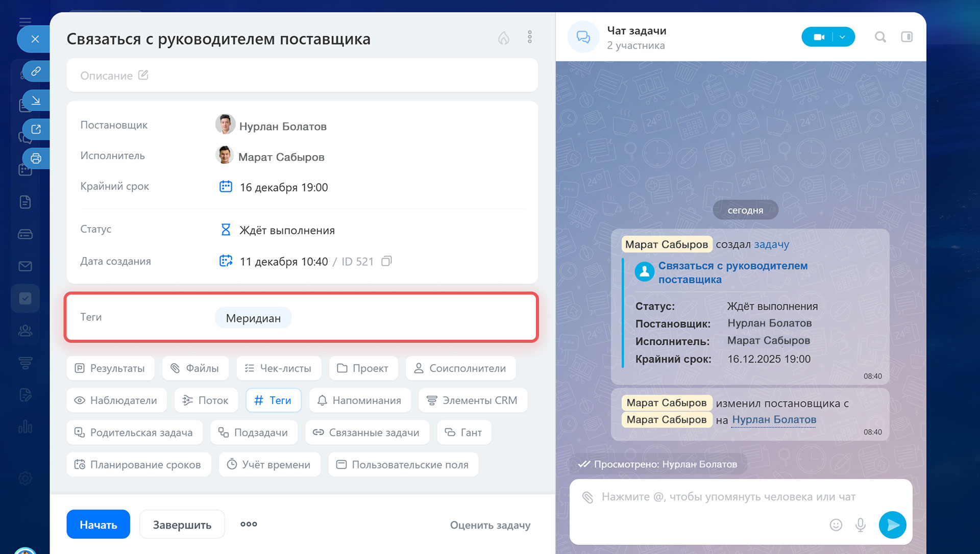The height and width of the screenshot is (554, 980).
Task: Select the Теги chip
Action: [273, 400]
